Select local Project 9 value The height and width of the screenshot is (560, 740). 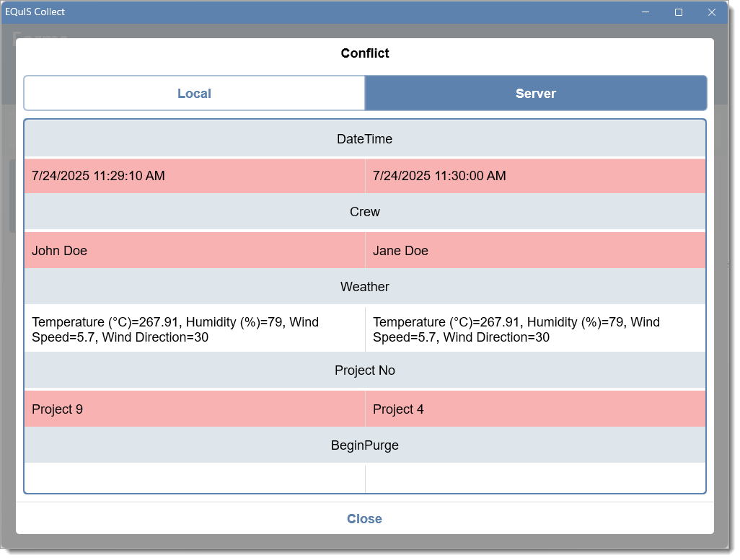click(x=195, y=409)
